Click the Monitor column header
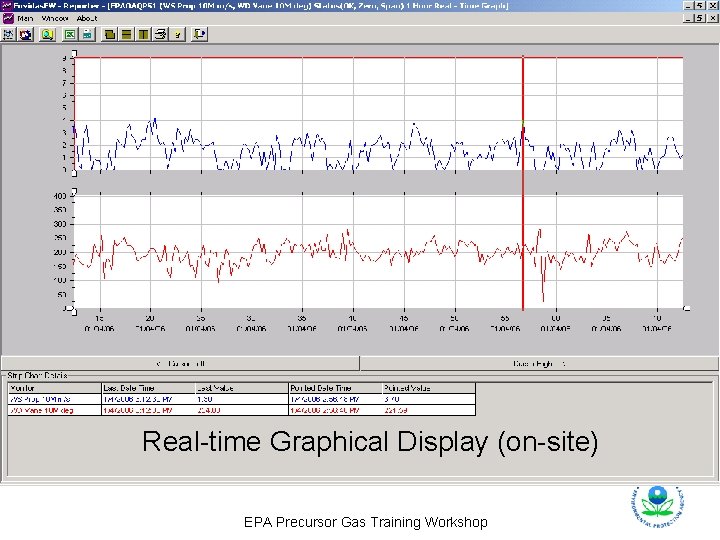 pyautogui.click(x=55, y=388)
